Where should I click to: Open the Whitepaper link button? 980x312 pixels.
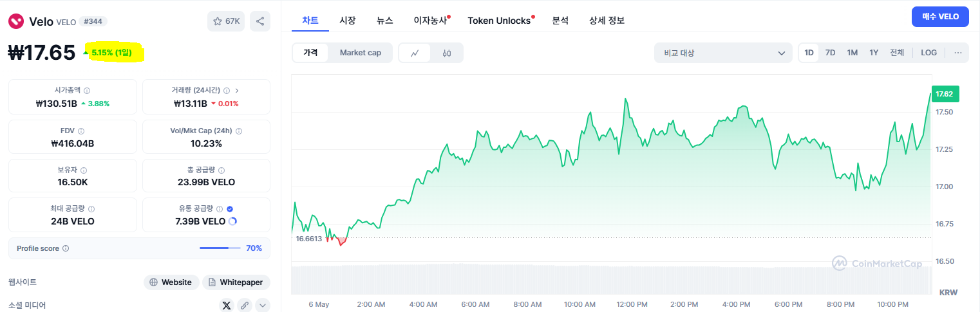236,282
